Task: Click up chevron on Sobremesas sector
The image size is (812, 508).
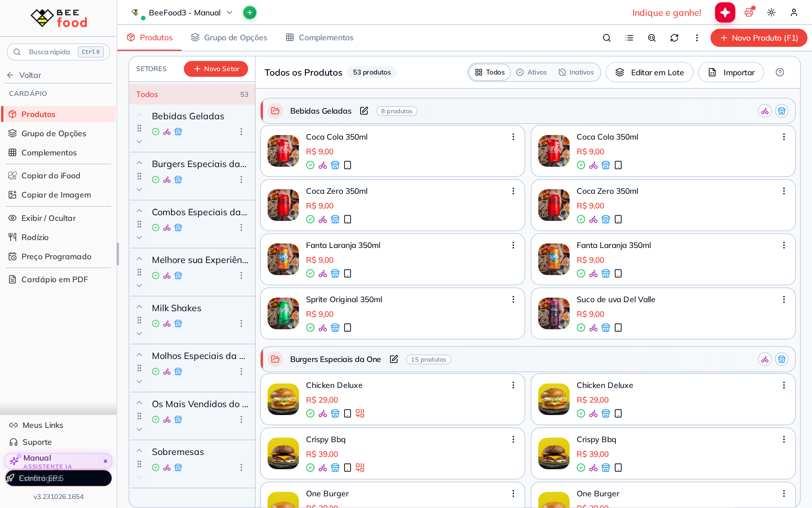Action: click(x=139, y=451)
